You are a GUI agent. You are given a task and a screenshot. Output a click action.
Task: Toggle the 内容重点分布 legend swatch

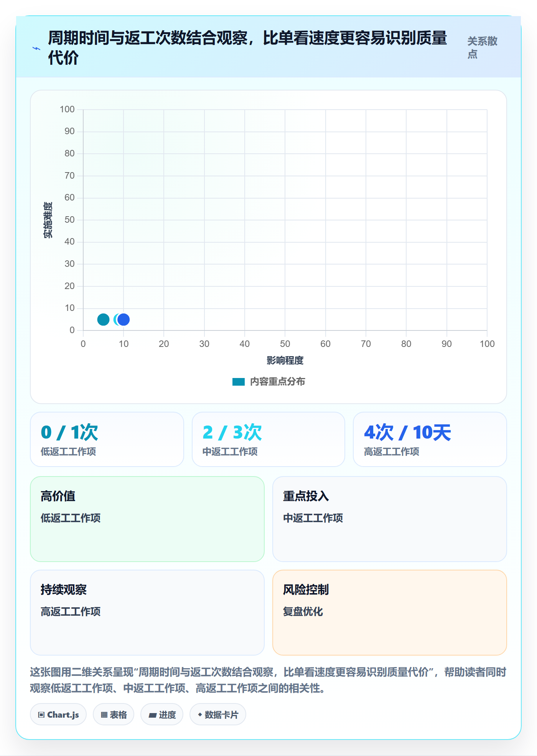coord(238,382)
